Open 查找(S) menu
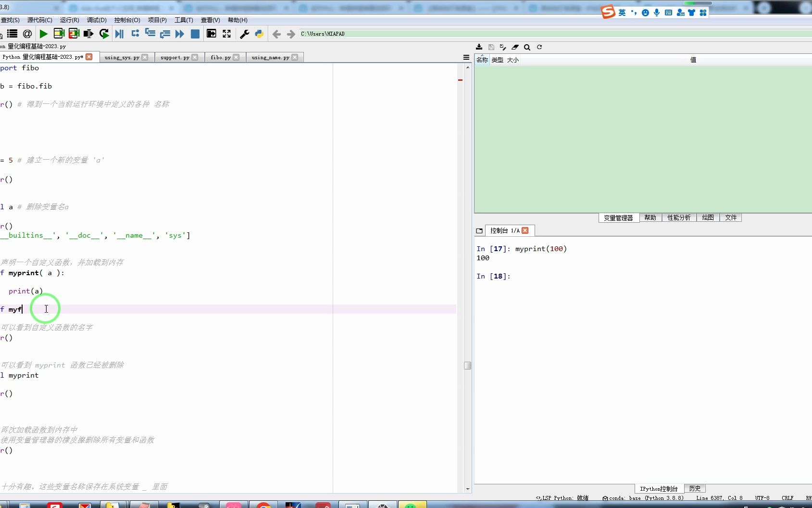812x508 pixels. point(10,20)
